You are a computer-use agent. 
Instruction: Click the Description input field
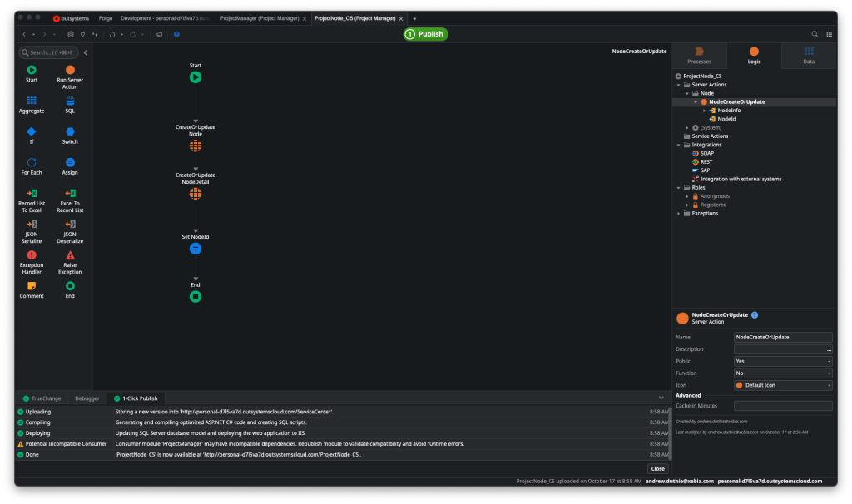783,349
